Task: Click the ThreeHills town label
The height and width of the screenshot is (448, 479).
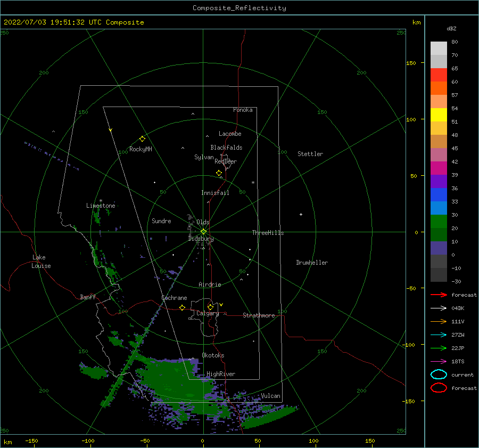Action: (268, 233)
